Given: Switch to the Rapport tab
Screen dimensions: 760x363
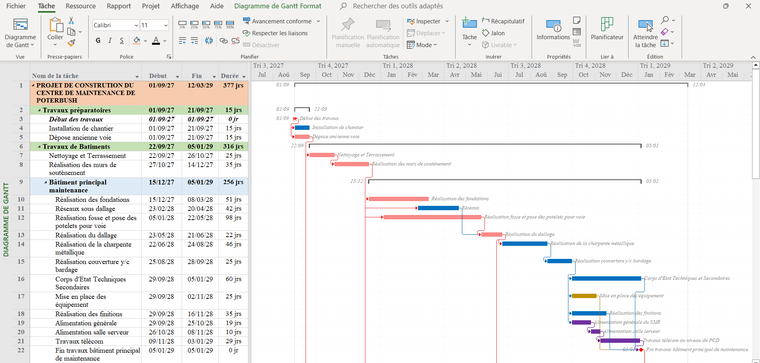Looking at the screenshot, I should 119,6.
